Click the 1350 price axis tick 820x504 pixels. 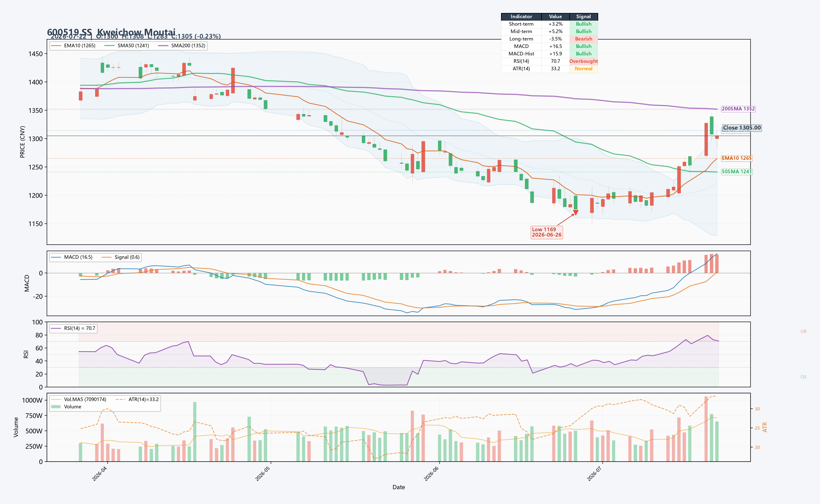click(x=35, y=110)
